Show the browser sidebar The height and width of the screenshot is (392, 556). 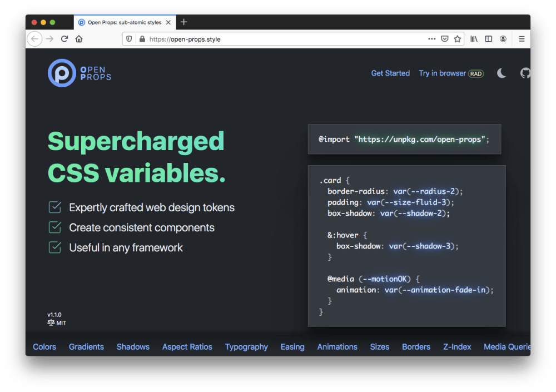(488, 39)
